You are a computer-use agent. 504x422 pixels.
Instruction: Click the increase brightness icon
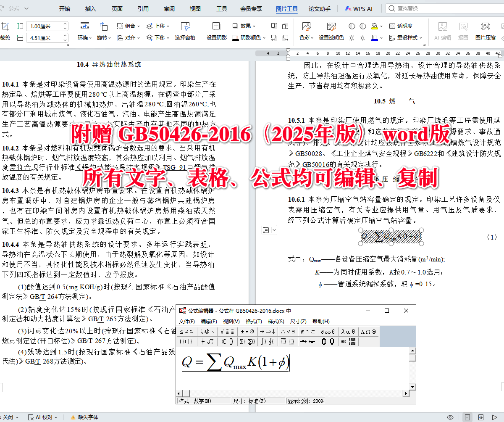click(352, 38)
